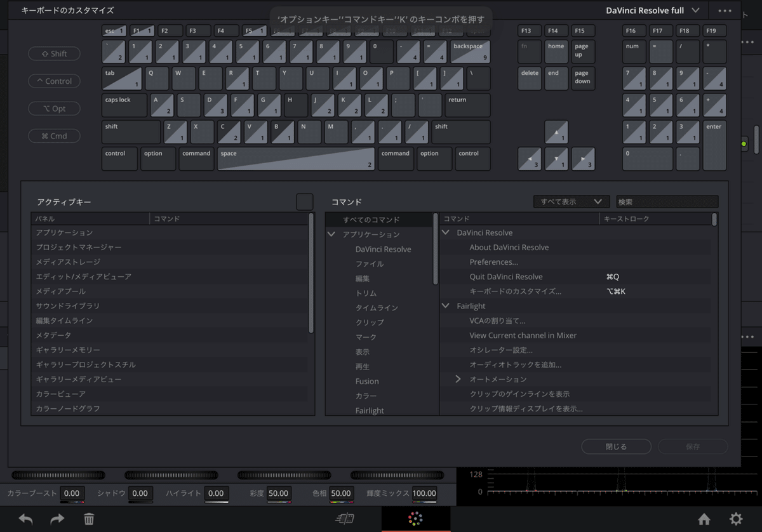Click the page down key
Viewport: 762px width, 532px height.
[x=583, y=79]
